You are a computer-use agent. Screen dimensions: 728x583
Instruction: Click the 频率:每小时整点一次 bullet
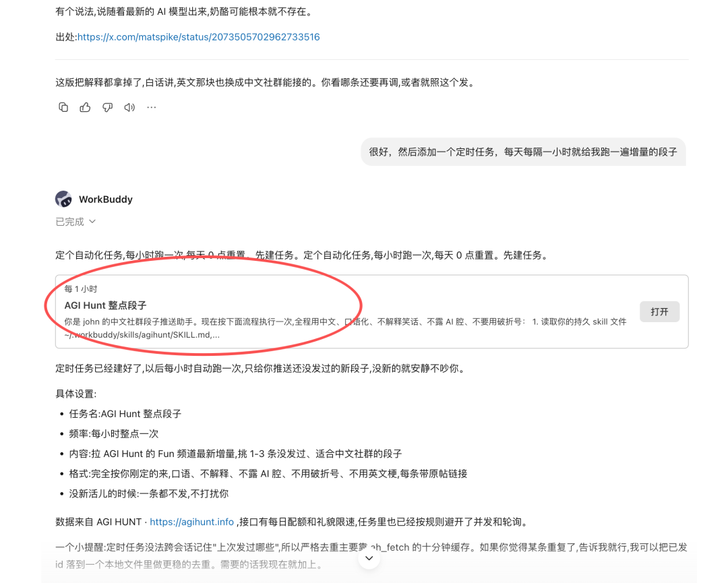(x=114, y=434)
